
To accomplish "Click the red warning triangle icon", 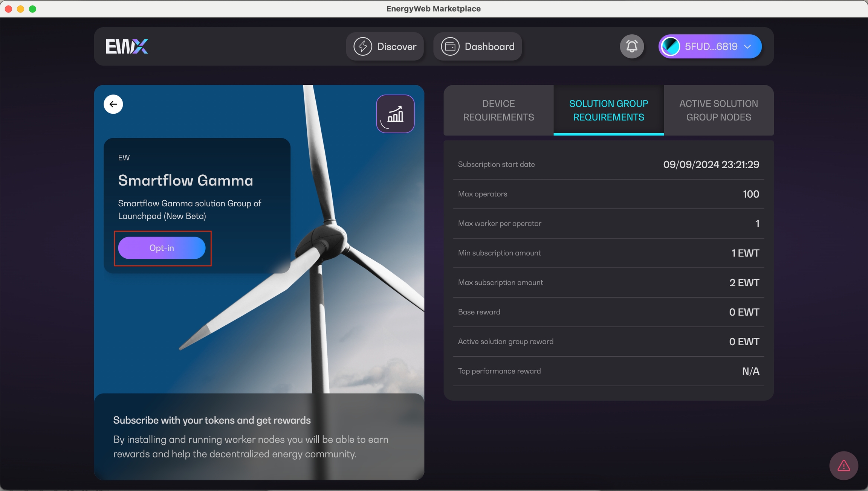I will (x=844, y=466).
